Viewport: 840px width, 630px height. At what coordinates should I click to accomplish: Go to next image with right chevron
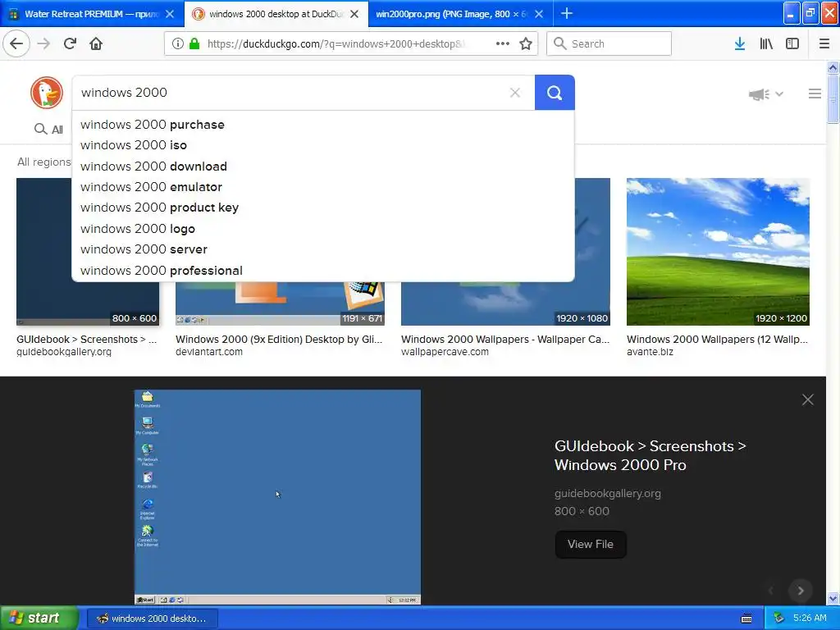click(x=801, y=591)
